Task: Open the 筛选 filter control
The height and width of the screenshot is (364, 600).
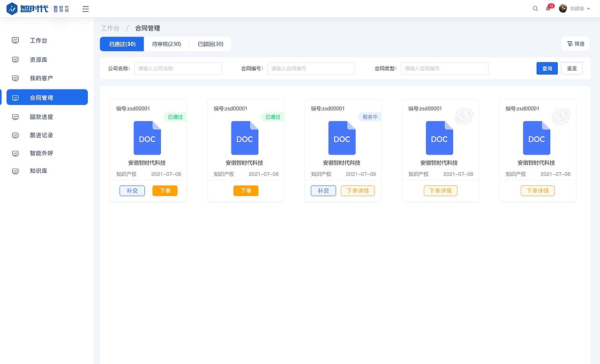Action: pos(575,43)
